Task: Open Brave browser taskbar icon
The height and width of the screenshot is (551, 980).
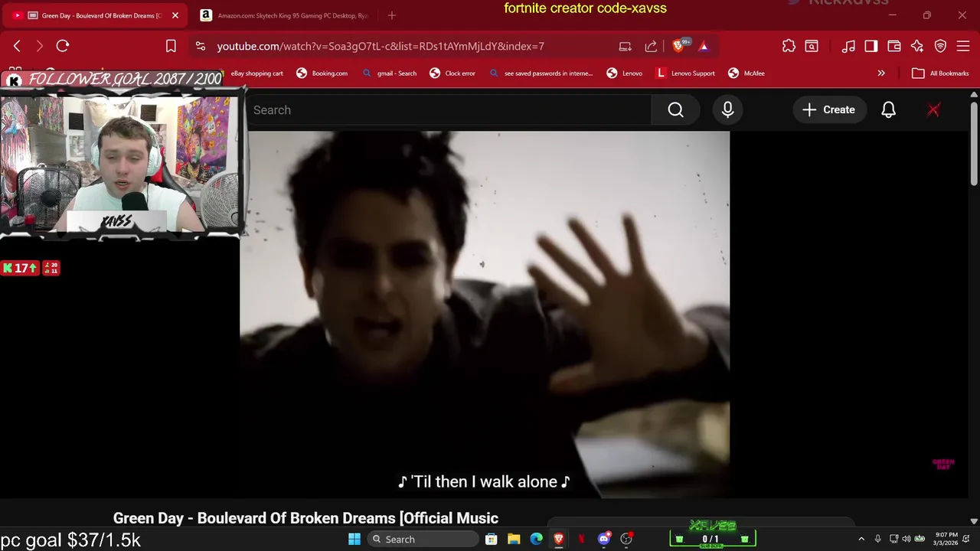Action: pos(559,540)
